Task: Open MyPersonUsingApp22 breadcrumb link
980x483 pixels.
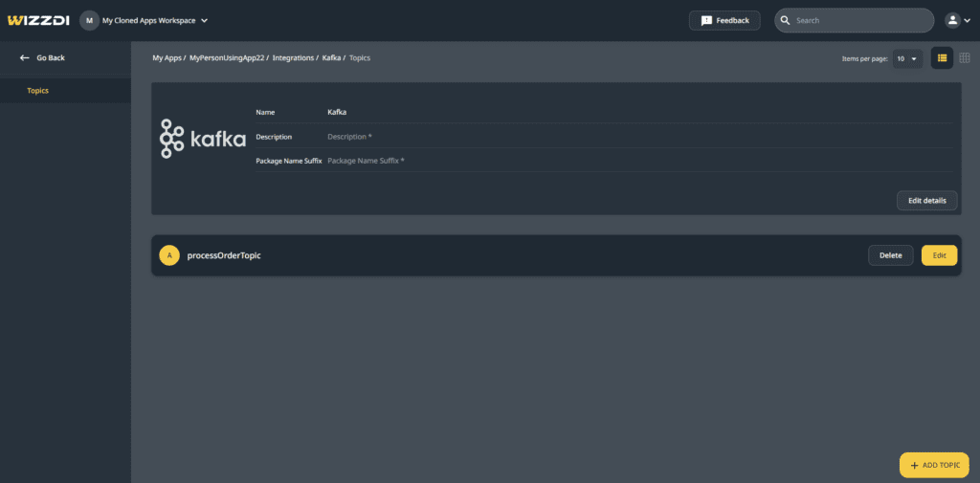Action: (x=226, y=58)
